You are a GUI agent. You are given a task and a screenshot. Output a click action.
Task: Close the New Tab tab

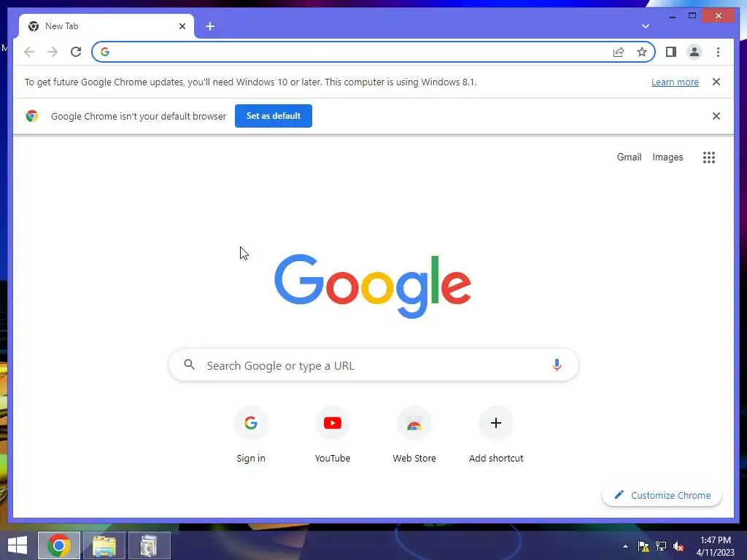[x=182, y=26]
